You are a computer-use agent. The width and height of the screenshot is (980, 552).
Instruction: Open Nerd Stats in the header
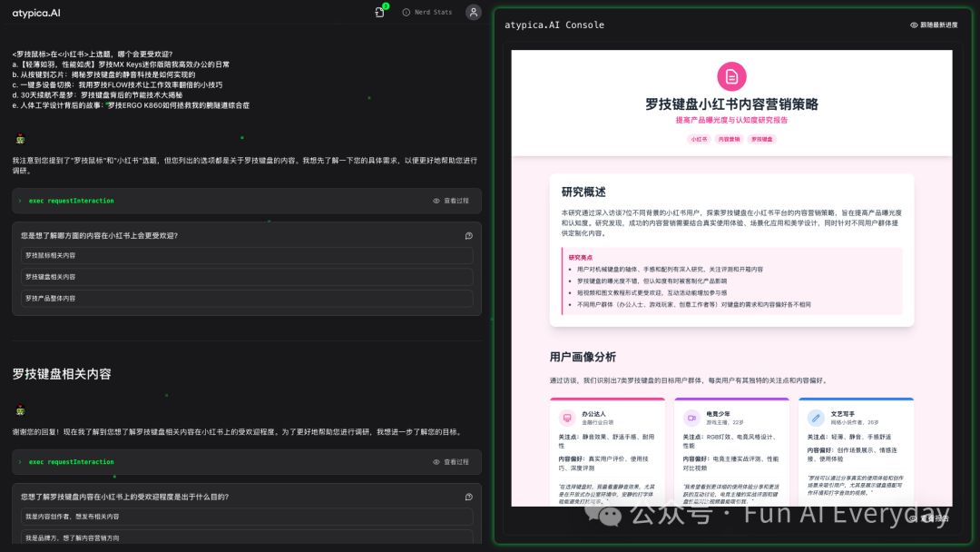pos(427,12)
